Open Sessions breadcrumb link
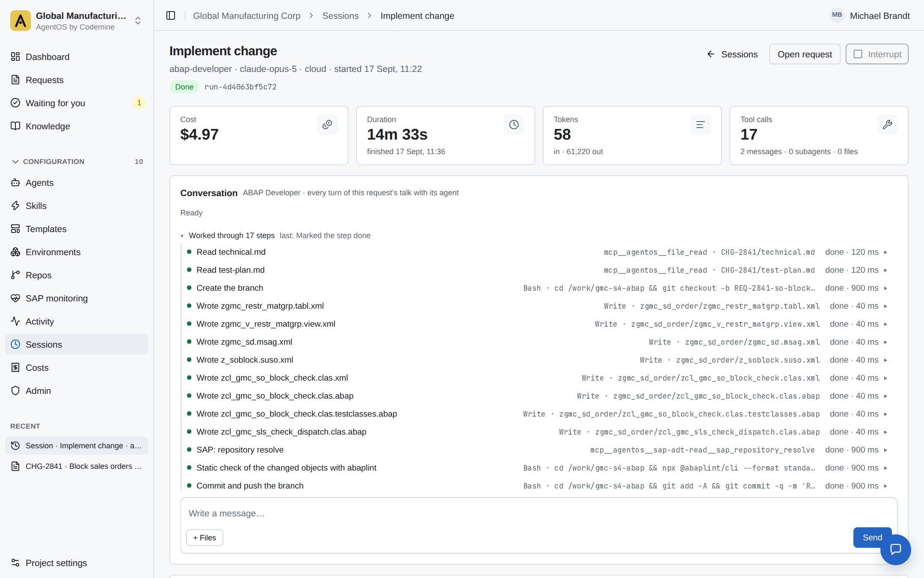Viewport: 924px width, 578px height. tap(340, 16)
